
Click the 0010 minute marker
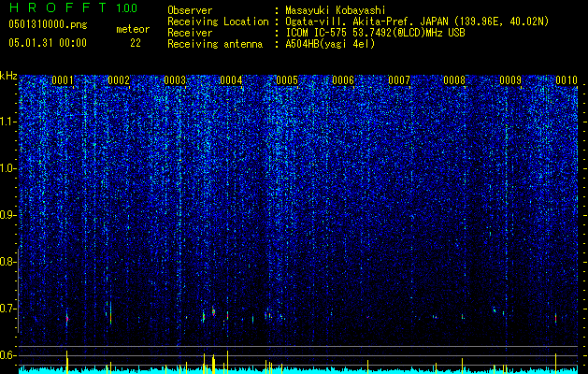tap(566, 80)
